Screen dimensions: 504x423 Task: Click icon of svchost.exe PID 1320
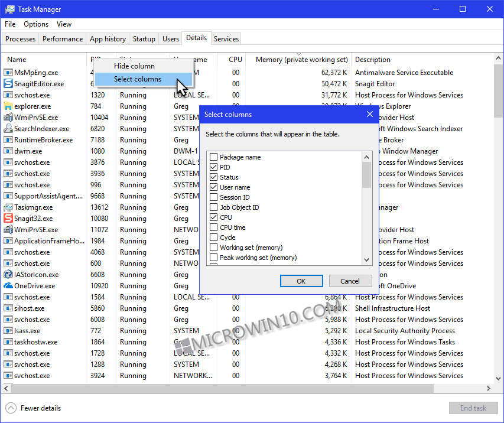[x=8, y=95]
